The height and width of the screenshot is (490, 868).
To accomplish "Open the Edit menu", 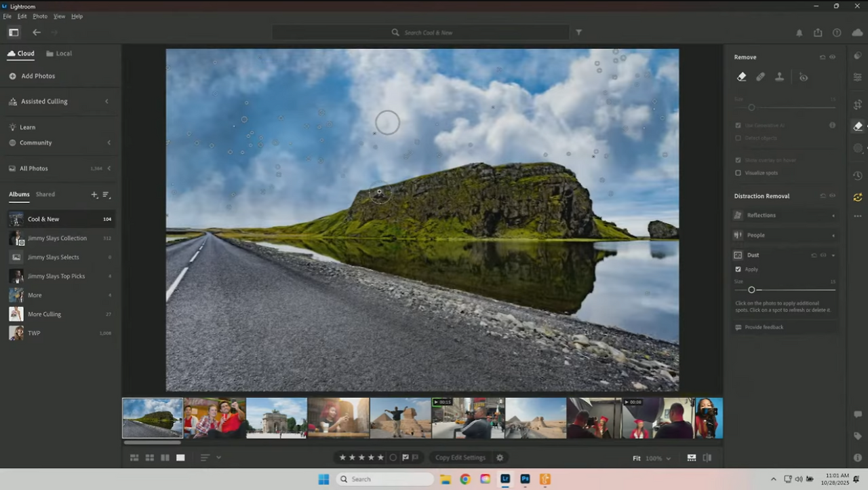I will click(x=22, y=16).
